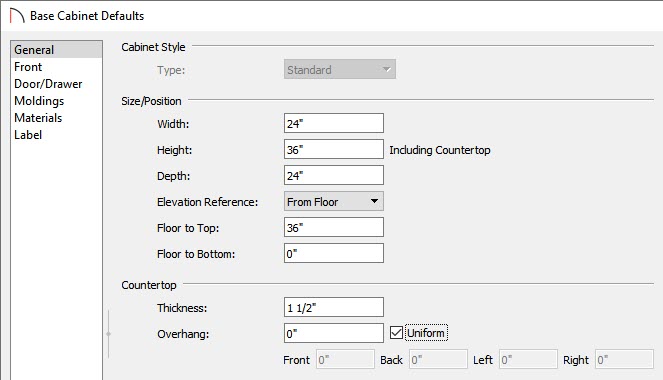Click the Overhang value field

point(334,333)
